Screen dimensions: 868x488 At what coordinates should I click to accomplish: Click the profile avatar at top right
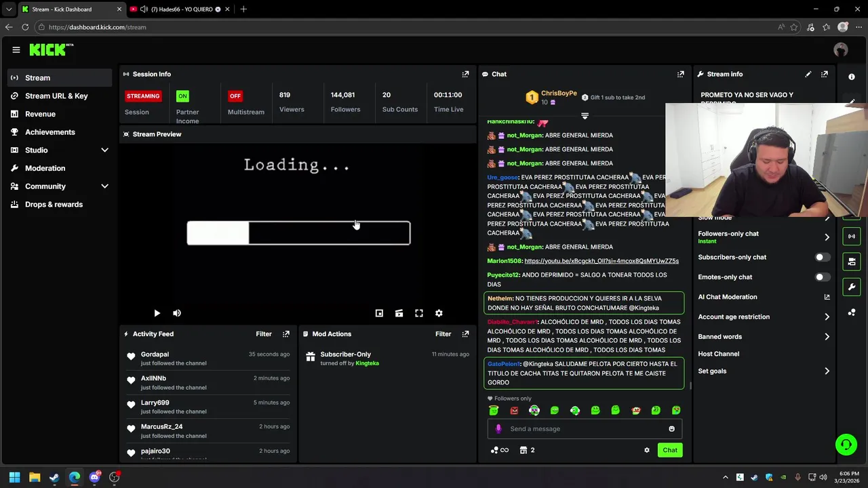(x=841, y=49)
